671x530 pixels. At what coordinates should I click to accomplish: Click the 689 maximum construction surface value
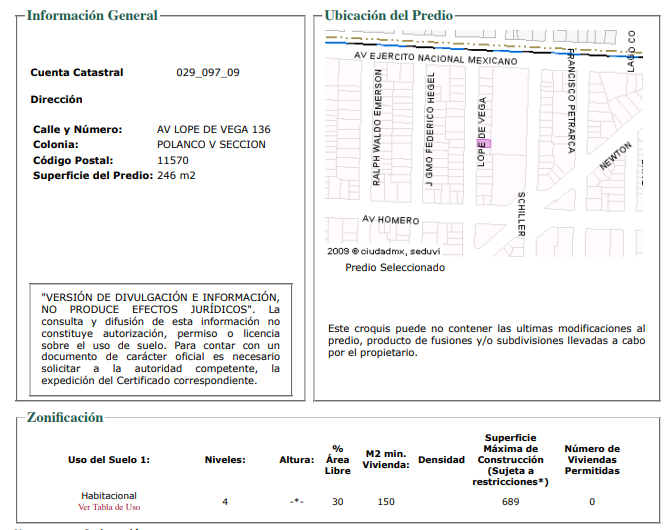coord(510,502)
